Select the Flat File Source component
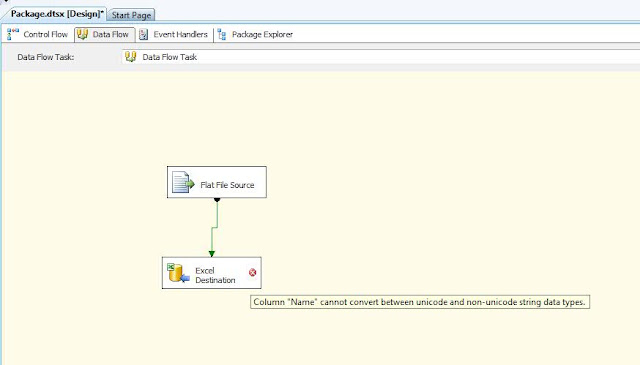 217,182
